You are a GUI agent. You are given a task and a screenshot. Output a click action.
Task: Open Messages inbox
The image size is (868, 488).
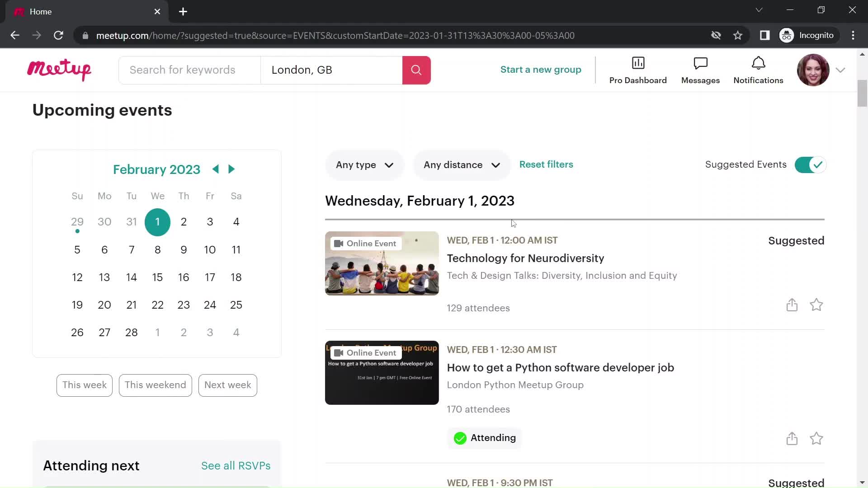(x=700, y=70)
